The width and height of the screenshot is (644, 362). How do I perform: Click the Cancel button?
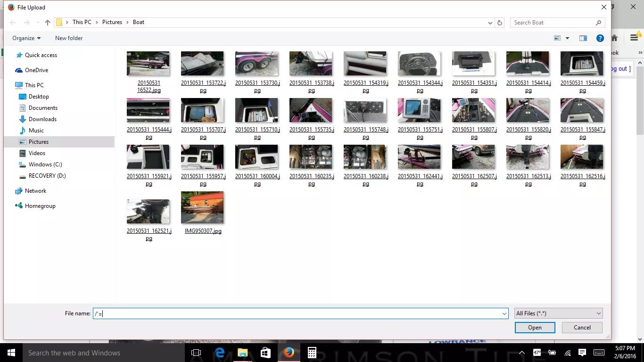point(582,328)
